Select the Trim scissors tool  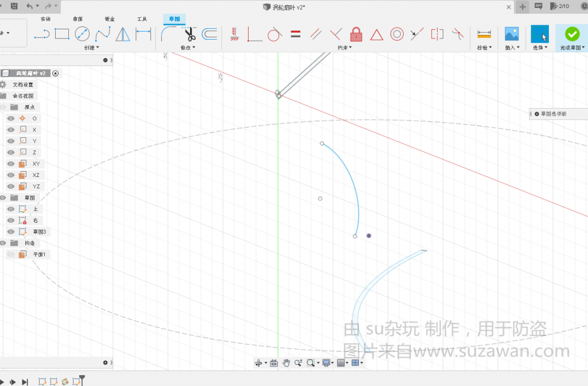pos(189,34)
